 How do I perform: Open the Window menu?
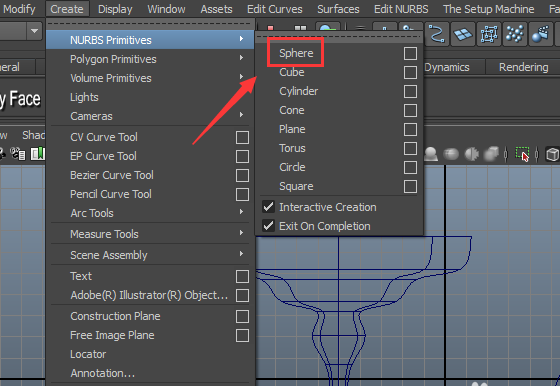166,9
